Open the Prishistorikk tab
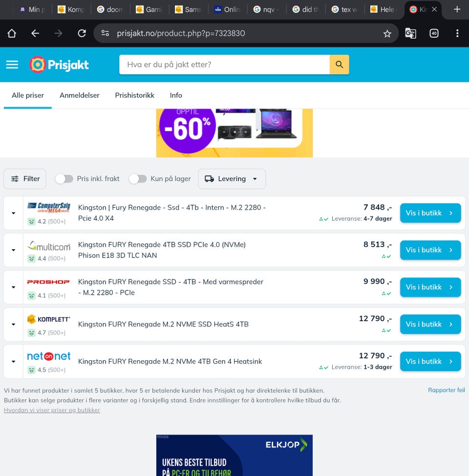 pos(134,95)
